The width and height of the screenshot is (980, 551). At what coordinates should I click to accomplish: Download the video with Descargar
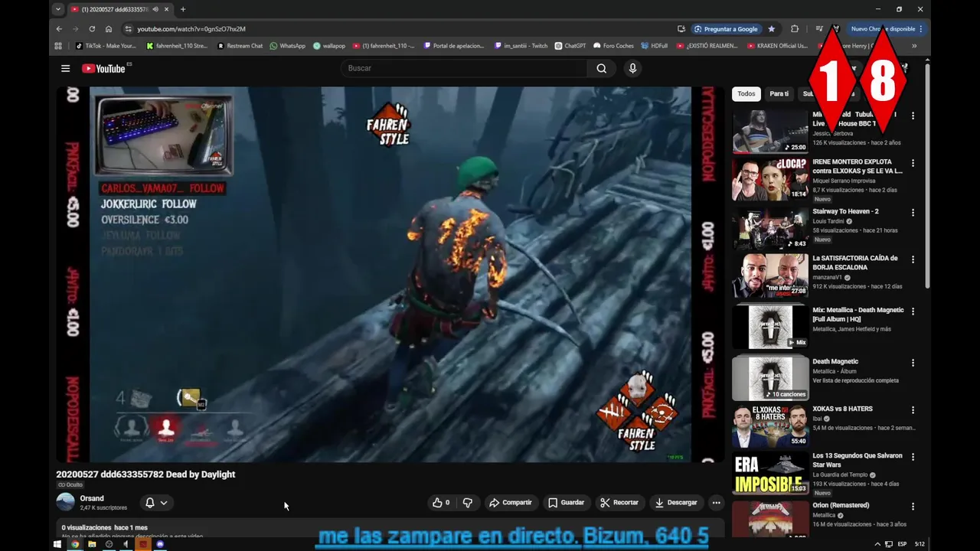click(x=676, y=503)
